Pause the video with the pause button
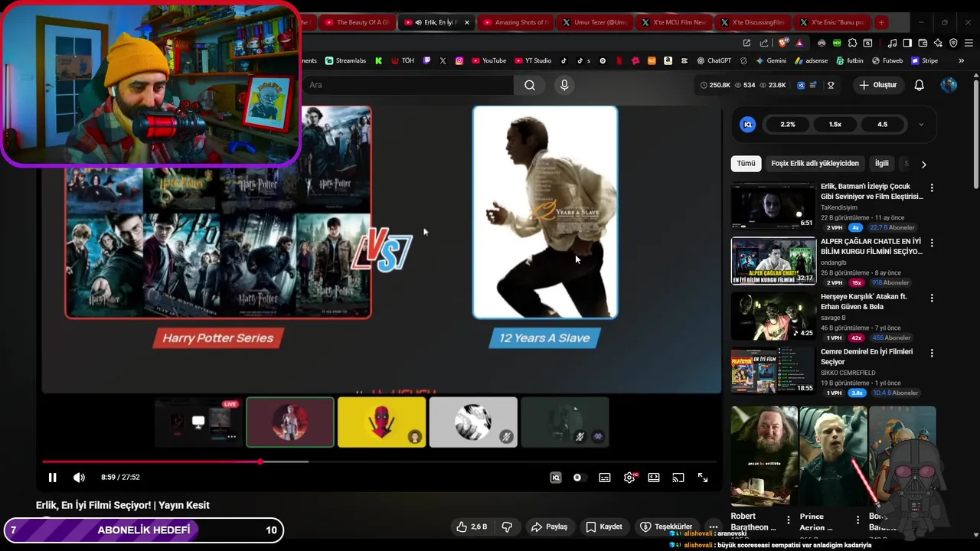 (x=52, y=478)
